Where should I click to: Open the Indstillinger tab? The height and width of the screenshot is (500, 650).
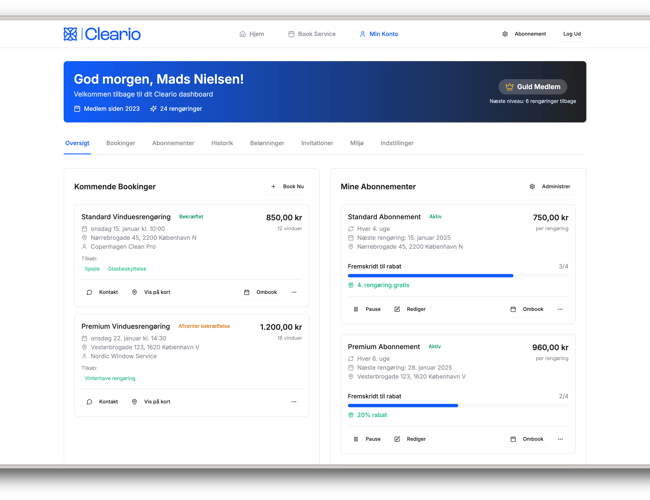[397, 143]
